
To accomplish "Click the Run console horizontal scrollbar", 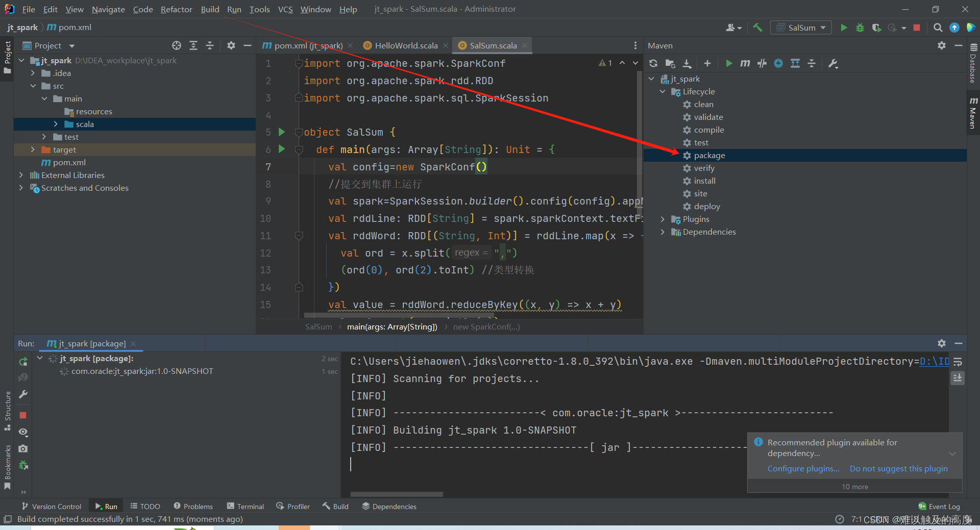I will [x=397, y=494].
